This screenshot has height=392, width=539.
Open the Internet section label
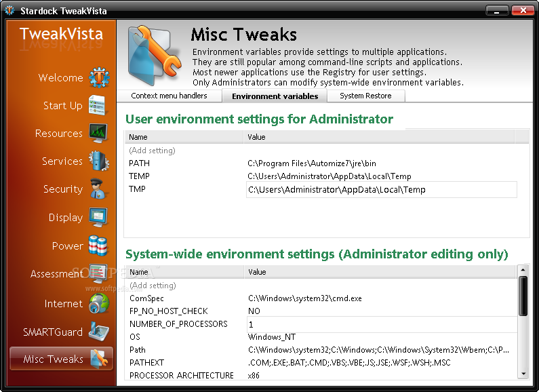point(64,304)
